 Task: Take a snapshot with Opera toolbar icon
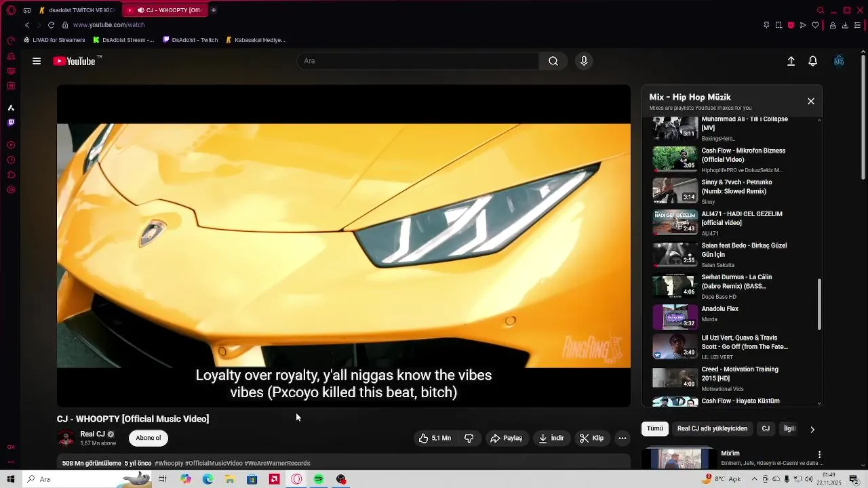coord(778,25)
